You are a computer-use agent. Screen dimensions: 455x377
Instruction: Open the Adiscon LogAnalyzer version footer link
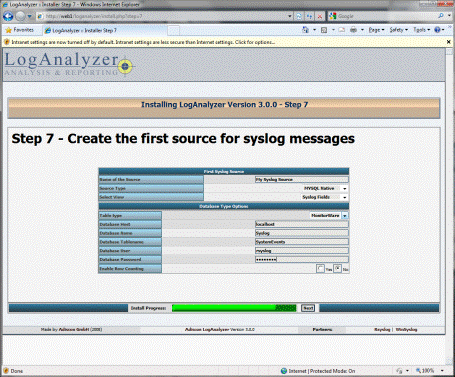point(220,330)
